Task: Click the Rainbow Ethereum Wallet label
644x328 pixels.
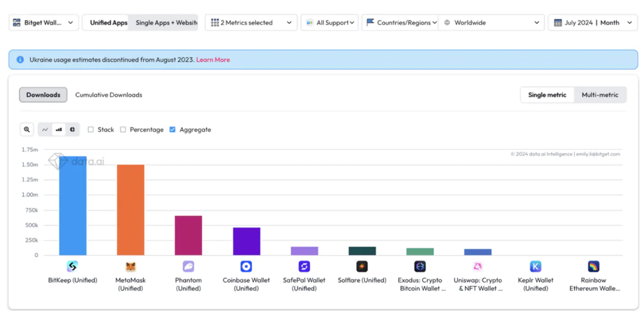Action: pos(594,284)
